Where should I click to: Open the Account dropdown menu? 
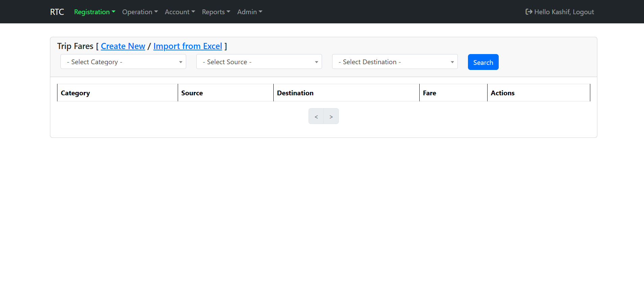180,12
